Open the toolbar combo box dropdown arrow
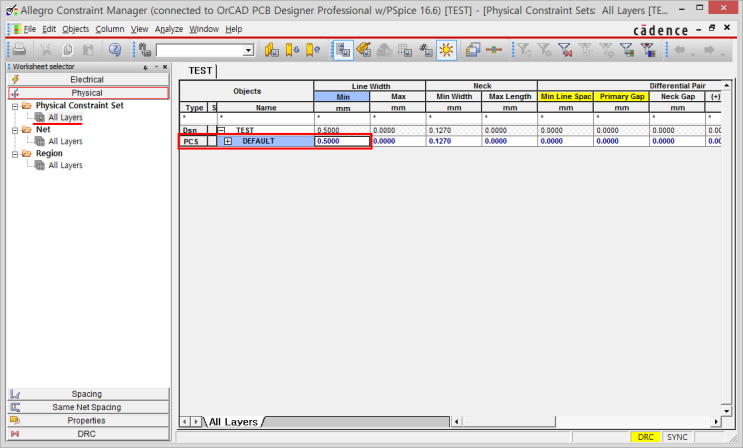 click(x=249, y=50)
